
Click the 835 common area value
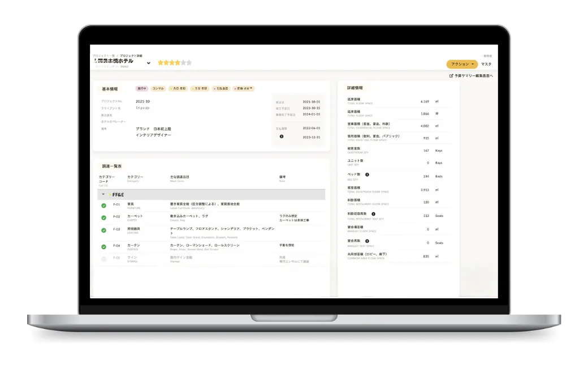426,256
